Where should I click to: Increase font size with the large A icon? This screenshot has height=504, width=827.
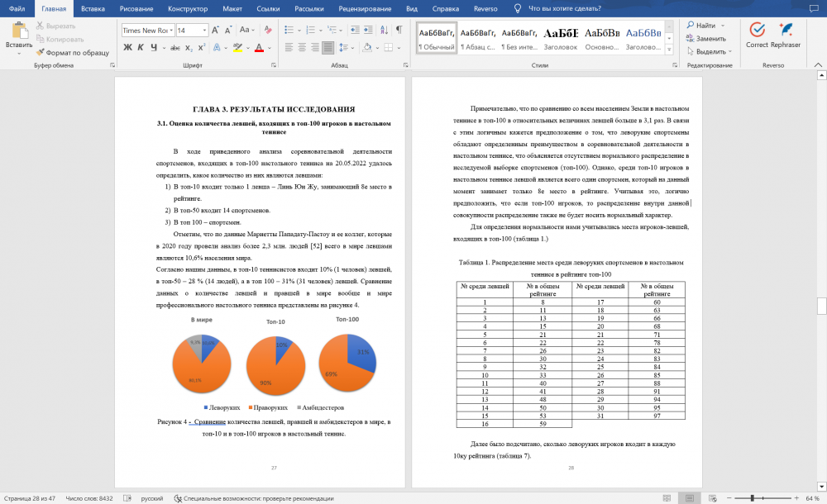[x=215, y=30]
